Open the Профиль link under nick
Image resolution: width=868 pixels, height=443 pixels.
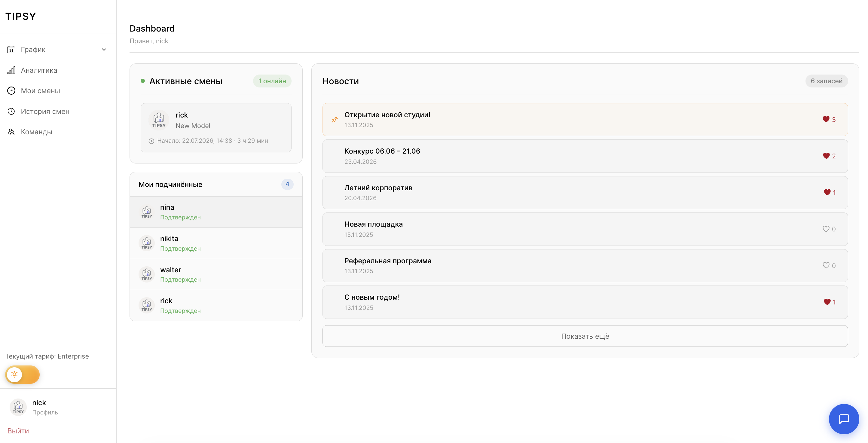[x=45, y=412]
